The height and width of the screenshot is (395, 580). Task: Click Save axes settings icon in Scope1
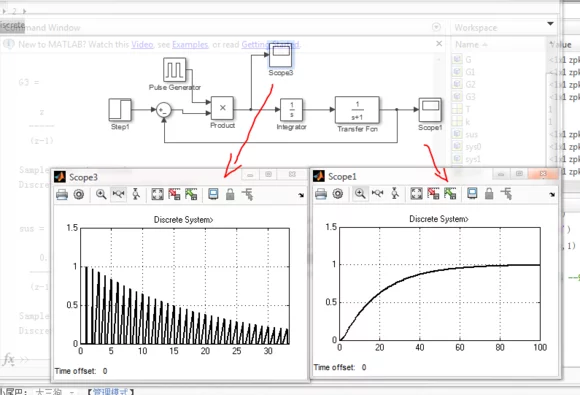click(x=433, y=194)
